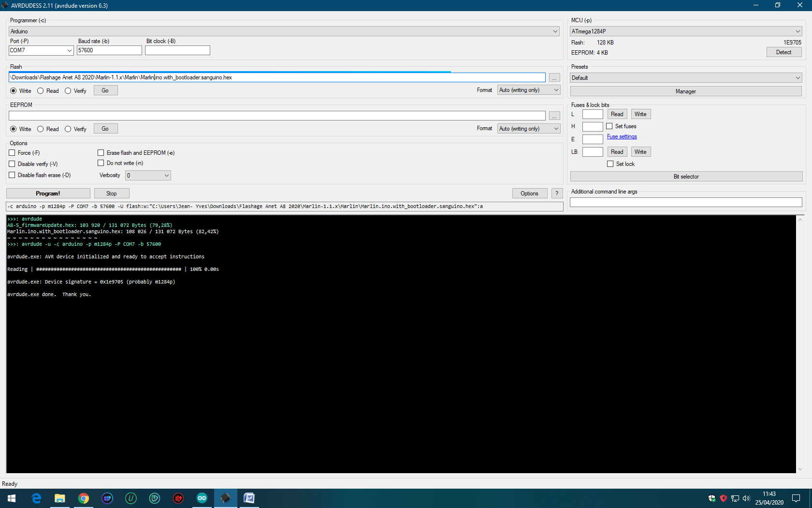812x508 pixels.
Task: Open network status tray icon
Action: click(x=735, y=498)
